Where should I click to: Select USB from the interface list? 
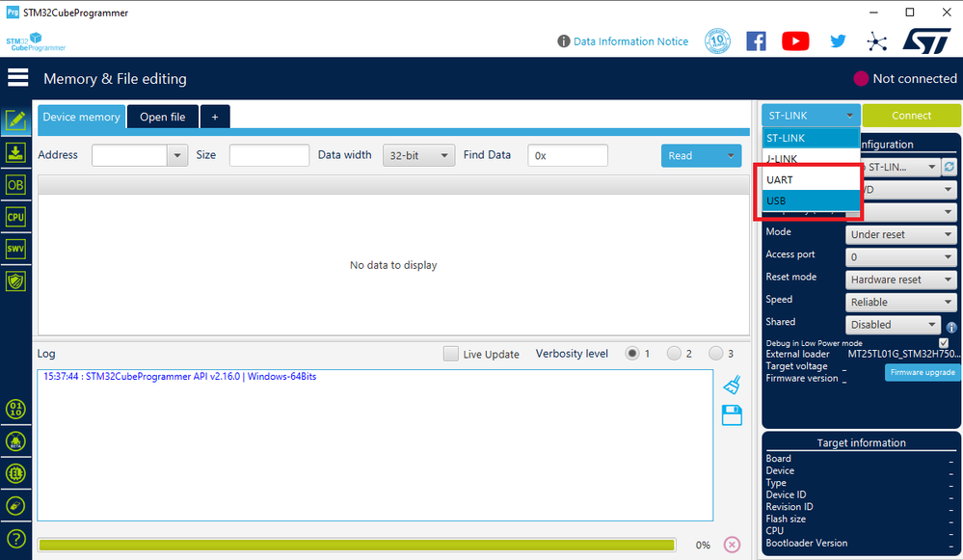[x=811, y=200]
